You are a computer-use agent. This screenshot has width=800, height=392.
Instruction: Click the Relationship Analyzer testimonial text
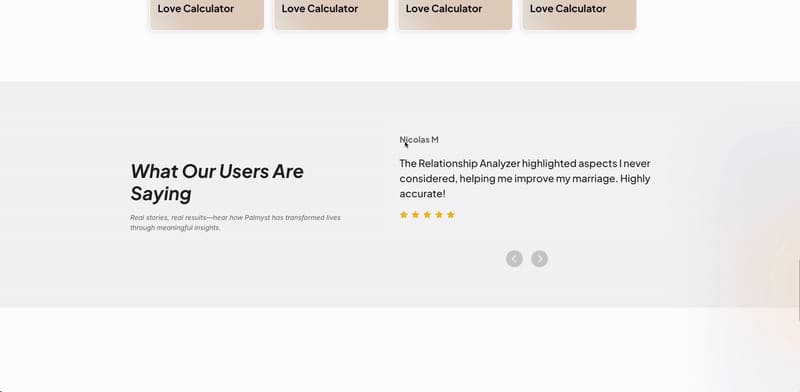(525, 179)
